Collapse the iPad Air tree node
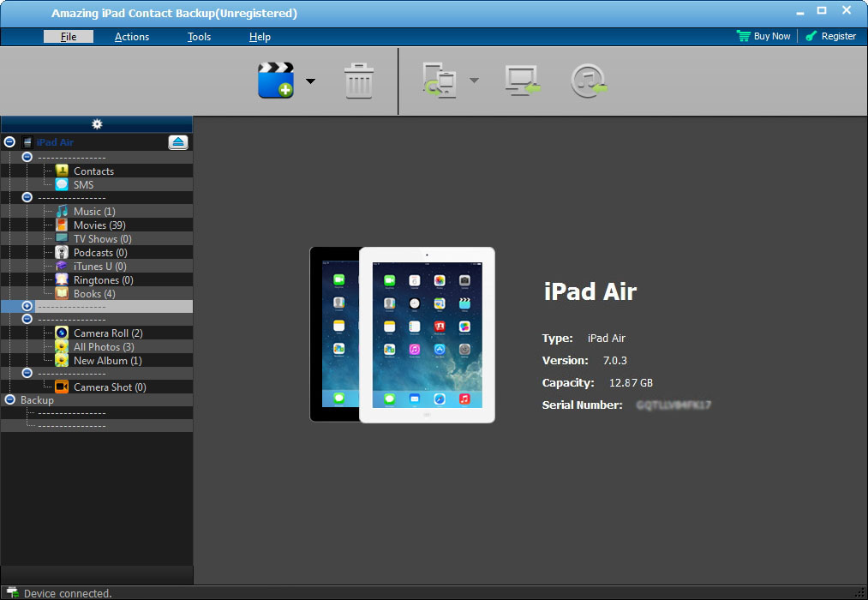The image size is (868, 600). [x=9, y=142]
